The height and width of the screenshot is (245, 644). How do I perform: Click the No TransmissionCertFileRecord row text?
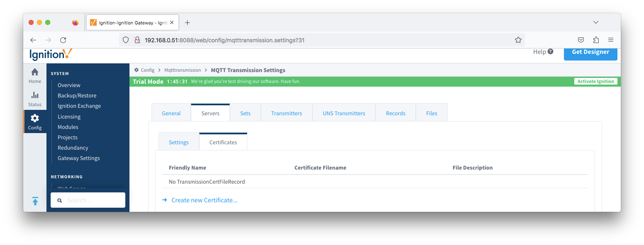207,182
